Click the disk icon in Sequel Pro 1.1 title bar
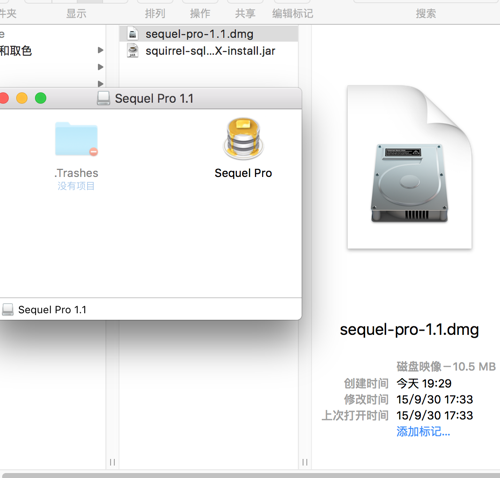 click(x=103, y=98)
